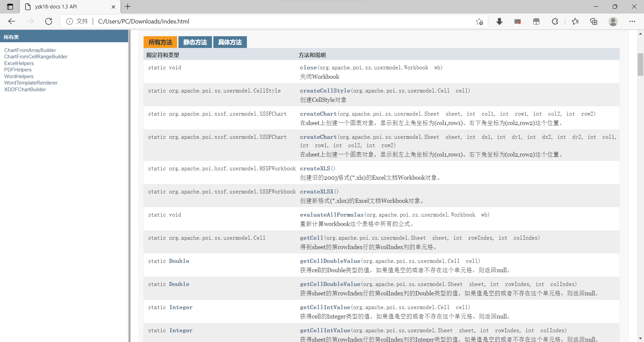Open WordHelpers class link

(x=19, y=76)
